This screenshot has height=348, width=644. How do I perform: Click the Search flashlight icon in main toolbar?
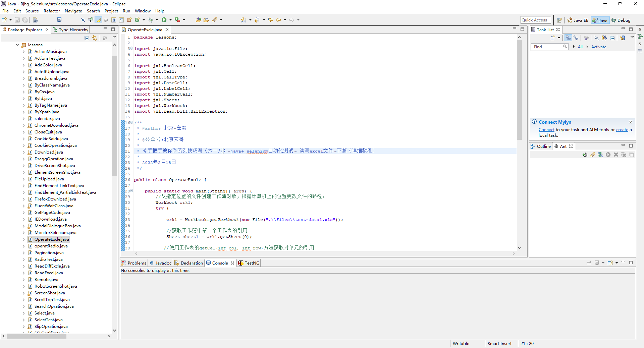(x=214, y=20)
